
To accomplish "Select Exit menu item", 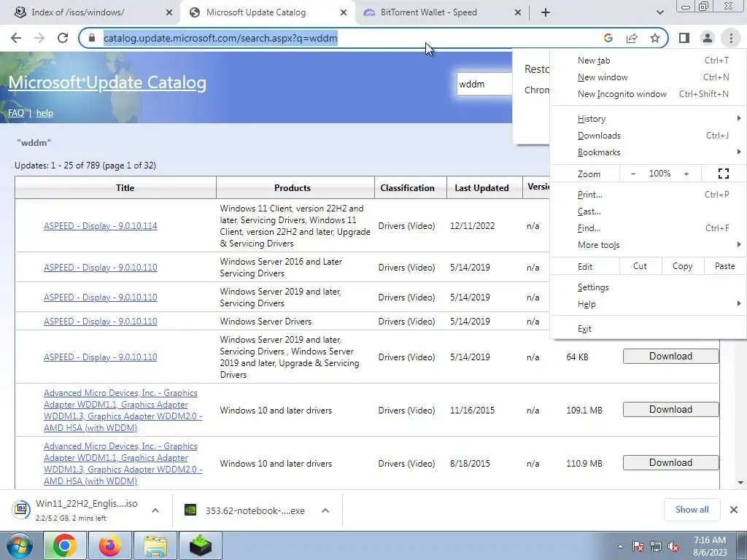I will click(x=649, y=329).
